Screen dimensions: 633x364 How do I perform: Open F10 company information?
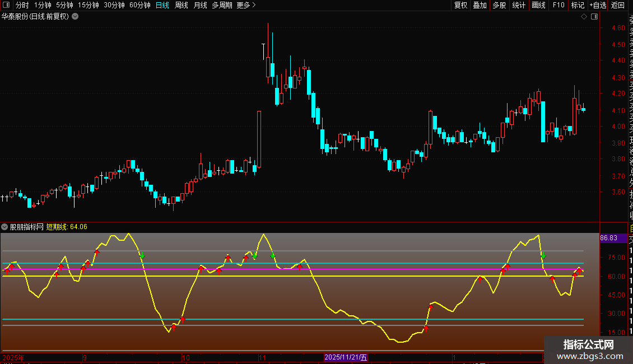coord(558,5)
